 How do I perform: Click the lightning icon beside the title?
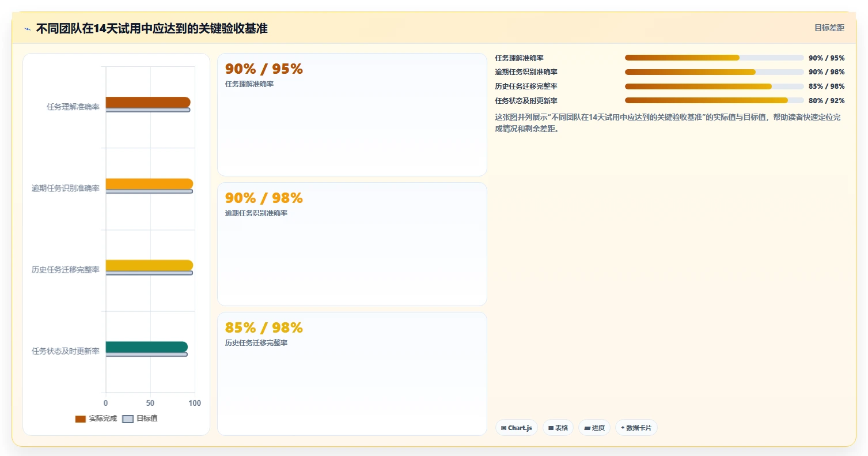click(x=28, y=29)
